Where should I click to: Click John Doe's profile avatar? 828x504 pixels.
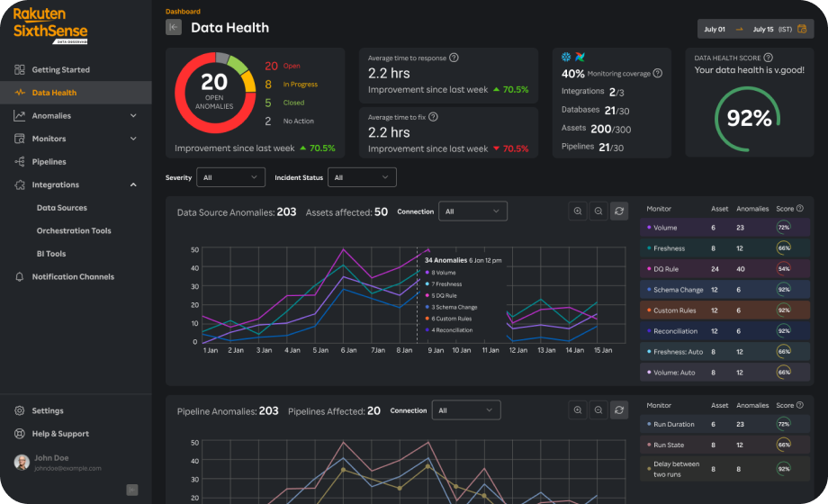(x=22, y=463)
